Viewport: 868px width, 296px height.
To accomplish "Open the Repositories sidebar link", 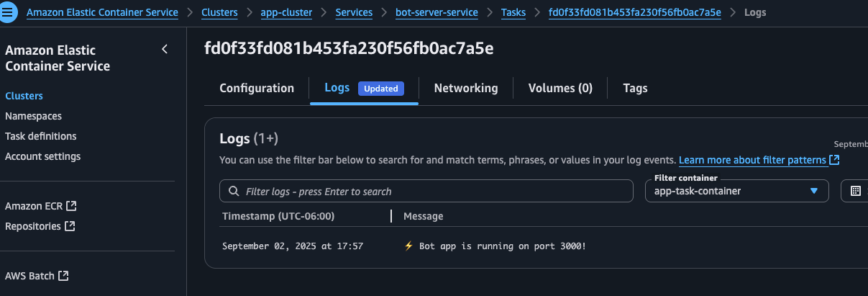I will tap(33, 226).
